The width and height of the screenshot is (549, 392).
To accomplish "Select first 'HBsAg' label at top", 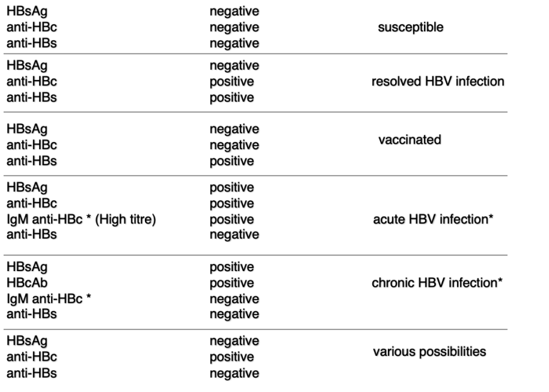I will click(x=27, y=11).
